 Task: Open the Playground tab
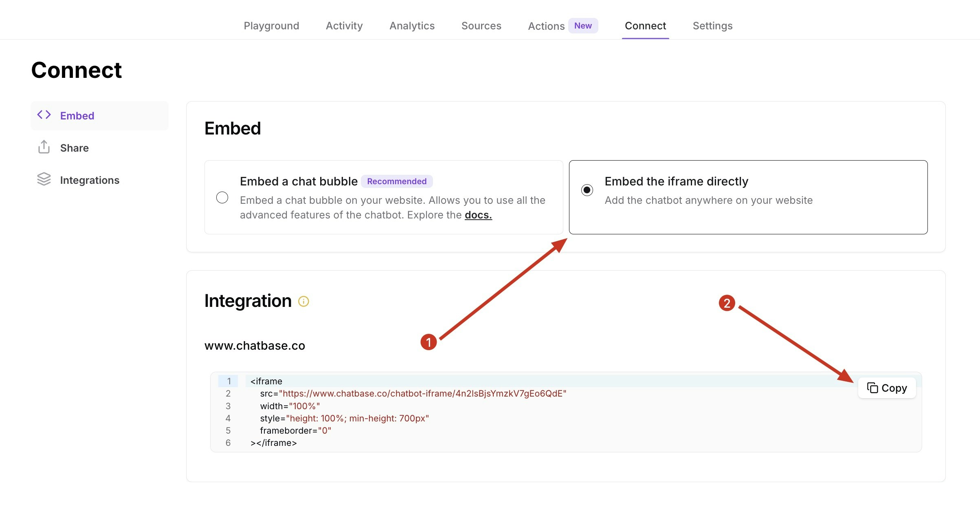[271, 26]
